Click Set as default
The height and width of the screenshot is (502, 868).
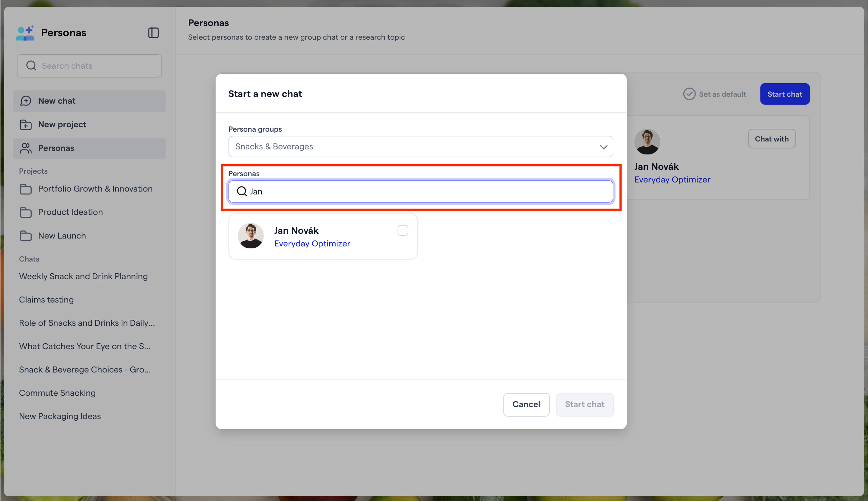click(715, 94)
